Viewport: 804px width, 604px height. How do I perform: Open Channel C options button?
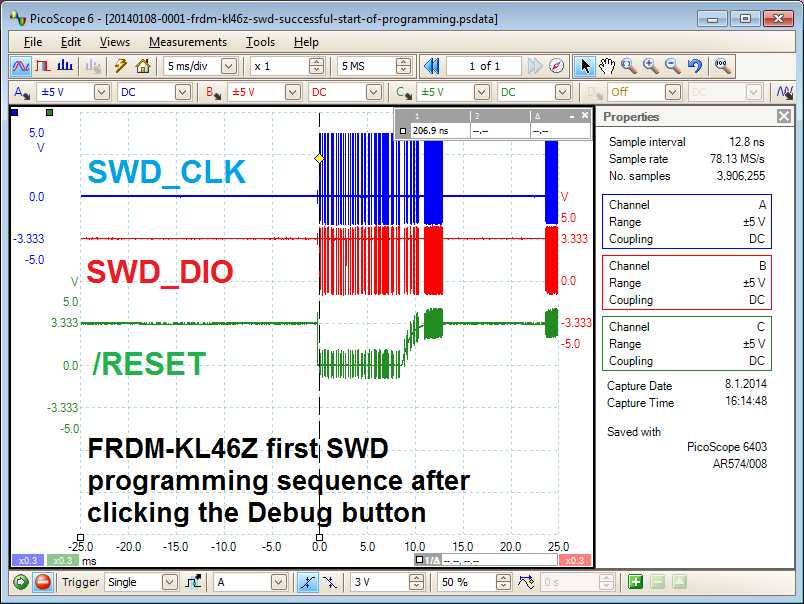[404, 93]
